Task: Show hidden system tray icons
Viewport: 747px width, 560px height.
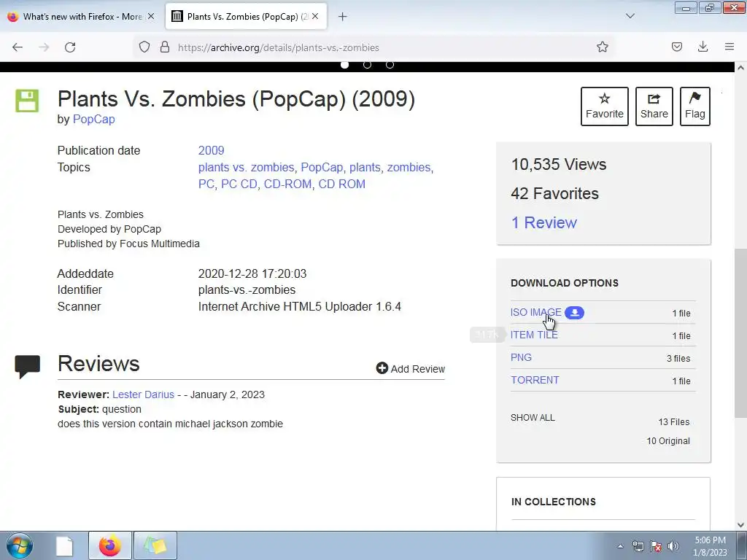Action: (620, 546)
